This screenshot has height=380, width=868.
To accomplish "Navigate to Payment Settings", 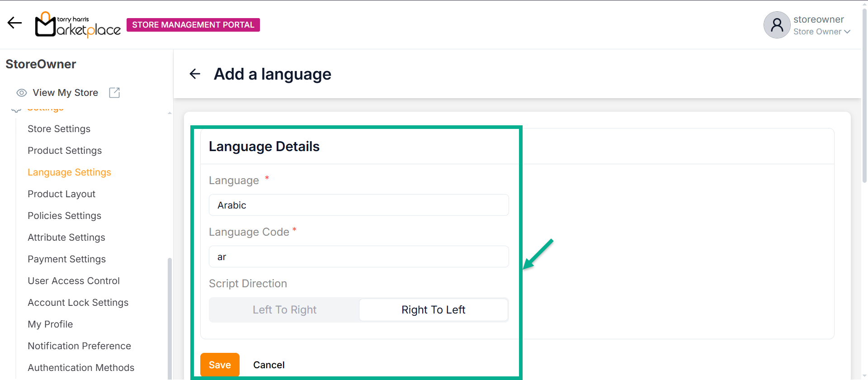I will click(x=66, y=259).
